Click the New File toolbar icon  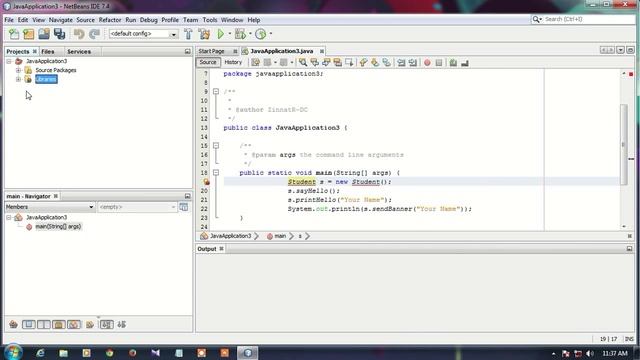click(x=14, y=34)
